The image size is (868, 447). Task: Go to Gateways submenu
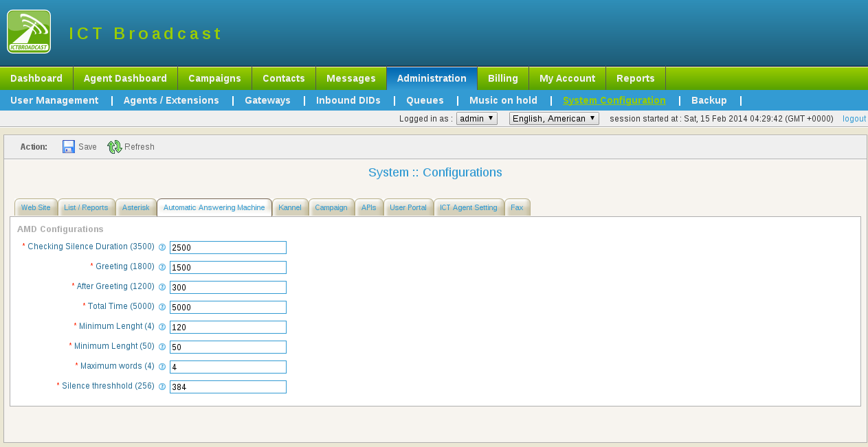pyautogui.click(x=267, y=100)
